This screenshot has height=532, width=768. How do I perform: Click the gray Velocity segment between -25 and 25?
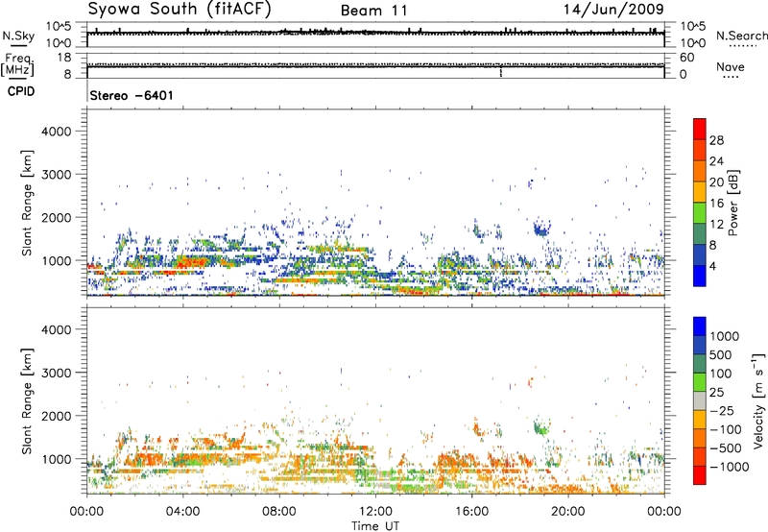pyautogui.click(x=700, y=400)
